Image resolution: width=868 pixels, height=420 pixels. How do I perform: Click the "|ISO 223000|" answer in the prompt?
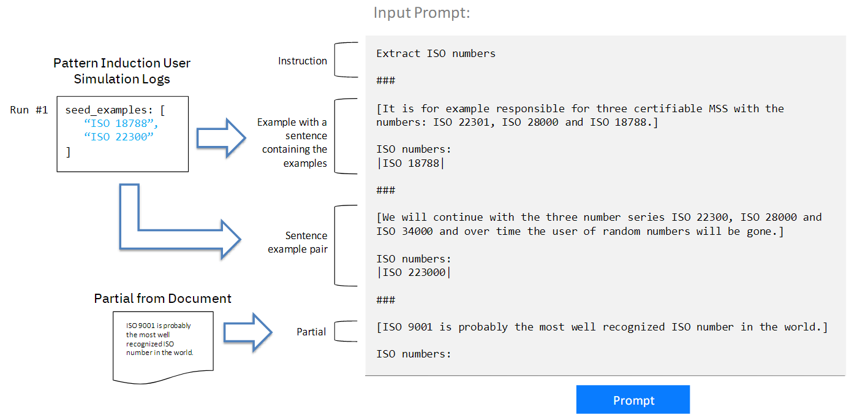click(x=413, y=272)
